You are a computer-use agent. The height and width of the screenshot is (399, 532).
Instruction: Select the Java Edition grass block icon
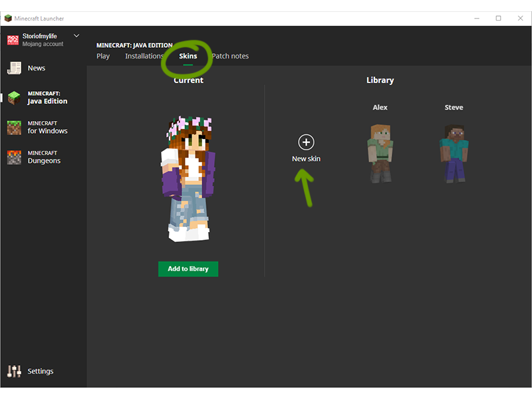coord(14,98)
